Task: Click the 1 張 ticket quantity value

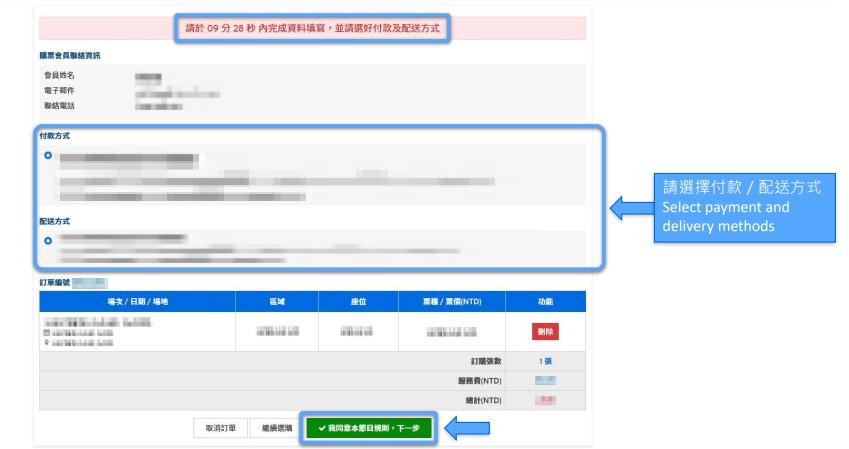Action: pos(545,361)
